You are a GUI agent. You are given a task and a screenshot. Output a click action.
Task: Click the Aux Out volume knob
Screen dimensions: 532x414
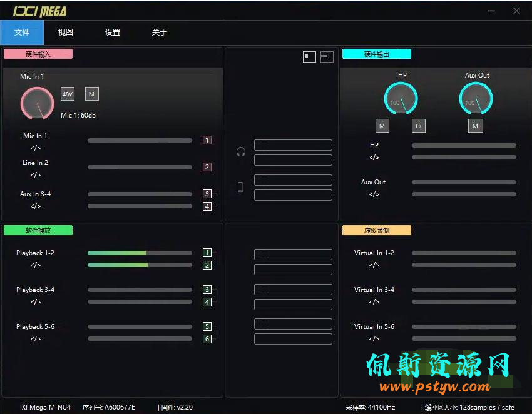[476, 98]
